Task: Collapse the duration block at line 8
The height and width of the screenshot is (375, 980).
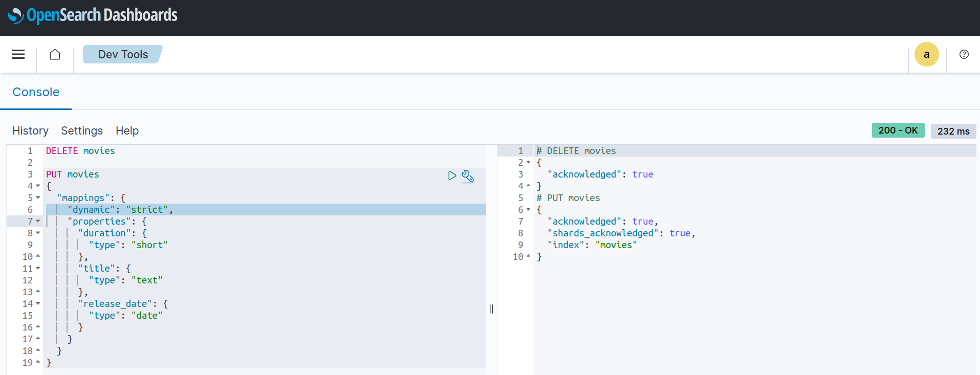Action: tap(38, 233)
